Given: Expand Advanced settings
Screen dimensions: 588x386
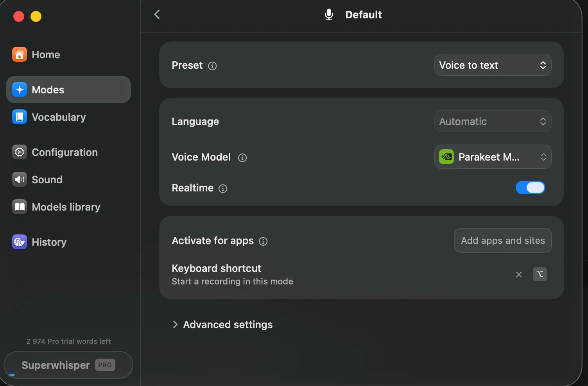Looking at the screenshot, I should (222, 325).
